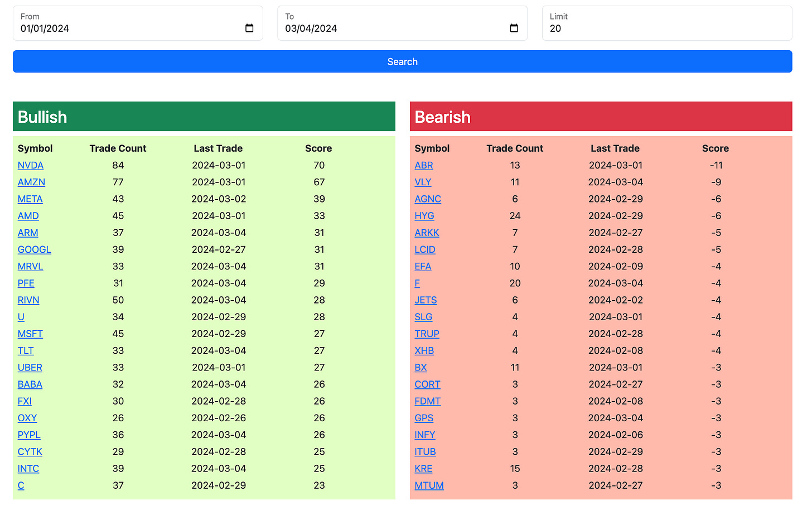Open the JETS bearish symbol link
812x520 pixels.
coord(426,300)
